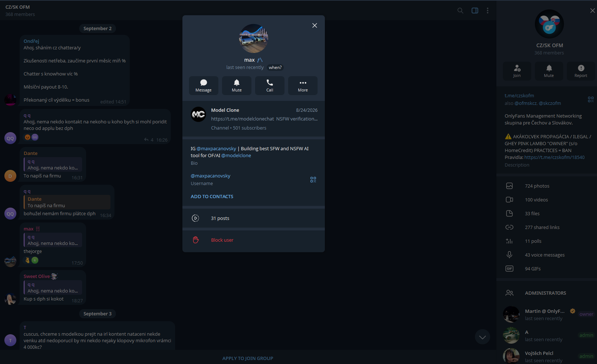This screenshot has height=364, width=597.
Task: Click ADD TO CONTACTS
Action: click(212, 196)
